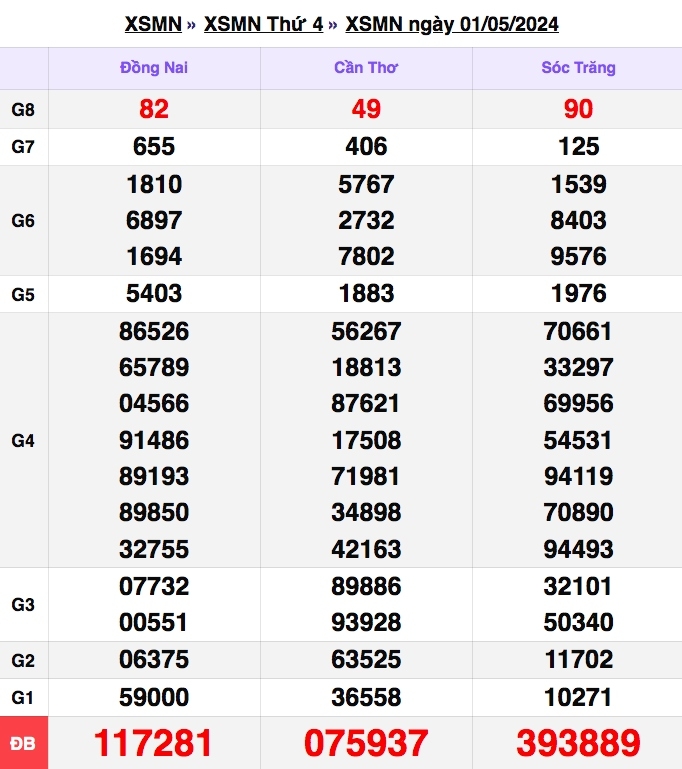
Task: Click the G4 number 65789
Action: point(154,367)
